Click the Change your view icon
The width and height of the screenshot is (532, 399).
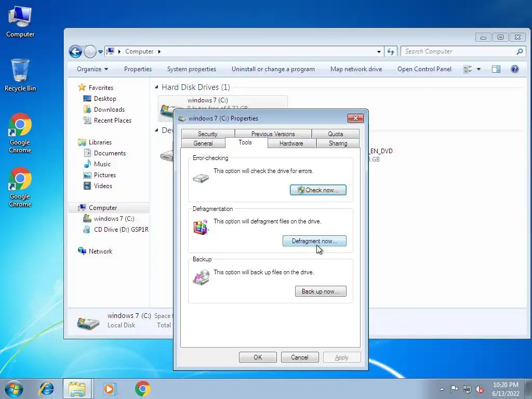[x=468, y=69]
